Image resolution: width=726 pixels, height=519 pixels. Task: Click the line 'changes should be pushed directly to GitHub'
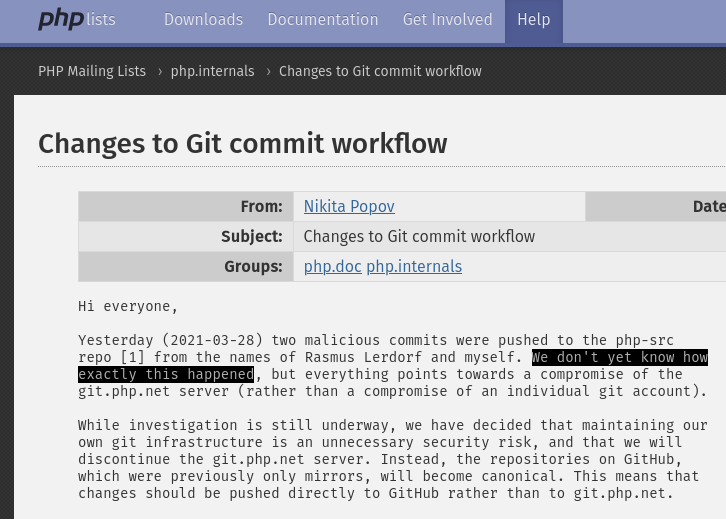coord(376,493)
